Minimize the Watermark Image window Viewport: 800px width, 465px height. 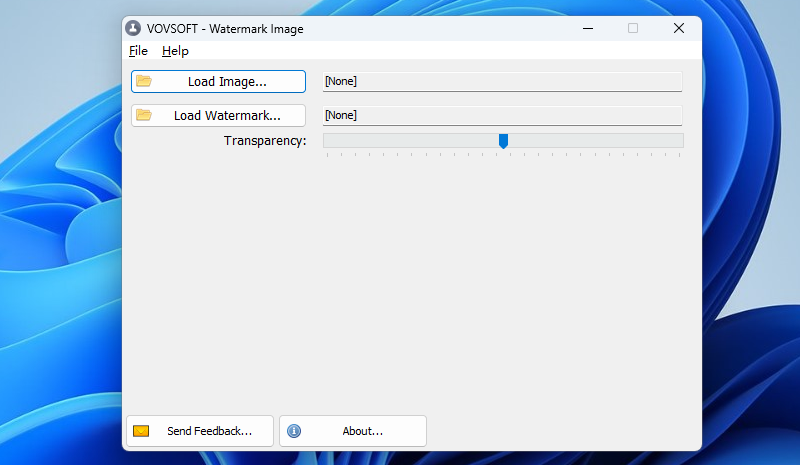pyautogui.click(x=588, y=29)
